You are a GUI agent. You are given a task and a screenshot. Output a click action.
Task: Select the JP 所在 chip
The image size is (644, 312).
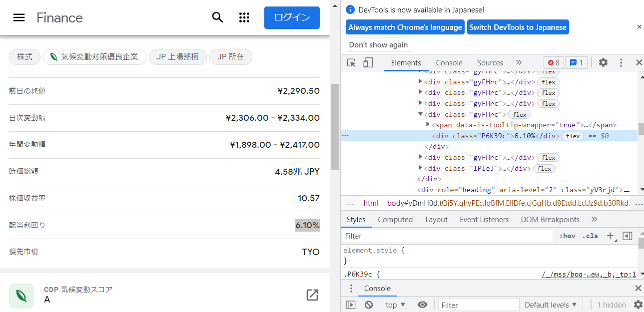tap(231, 57)
